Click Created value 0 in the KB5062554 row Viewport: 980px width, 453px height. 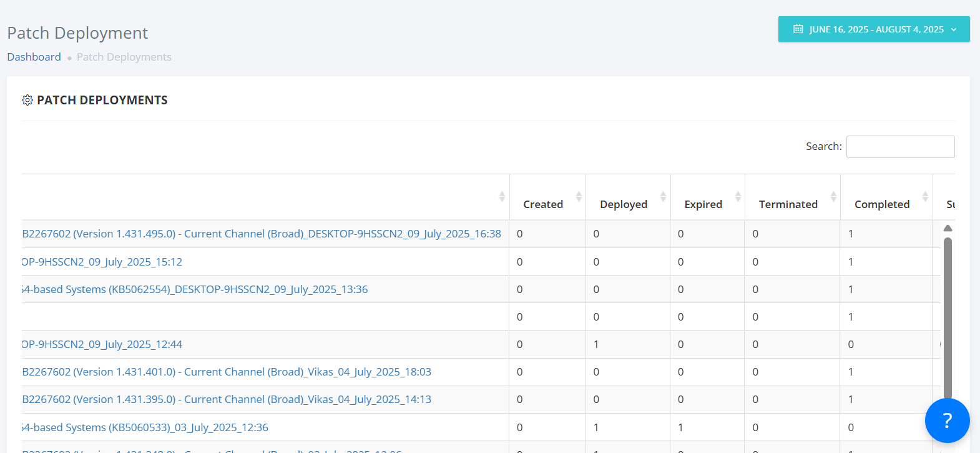click(519, 289)
